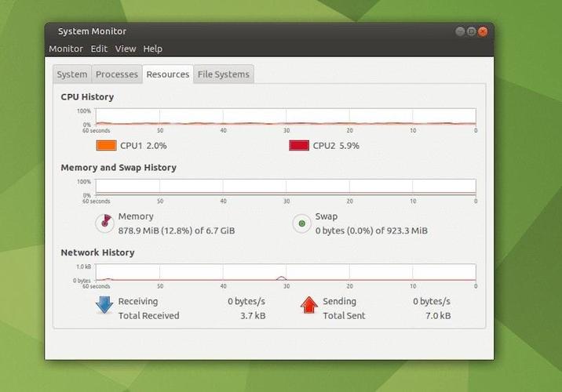Click the Memory pie color picker
562x392 pixels.
[x=104, y=223]
